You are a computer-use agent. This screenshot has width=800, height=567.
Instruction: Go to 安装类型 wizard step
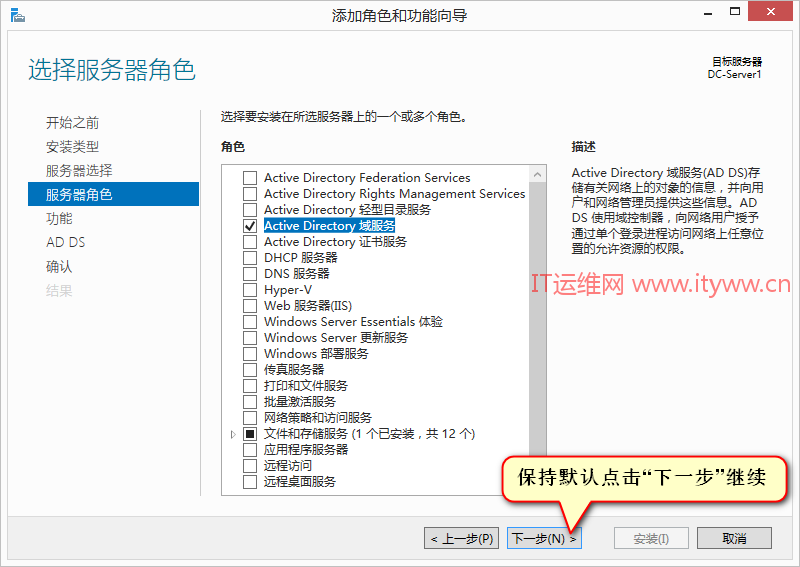pos(72,147)
